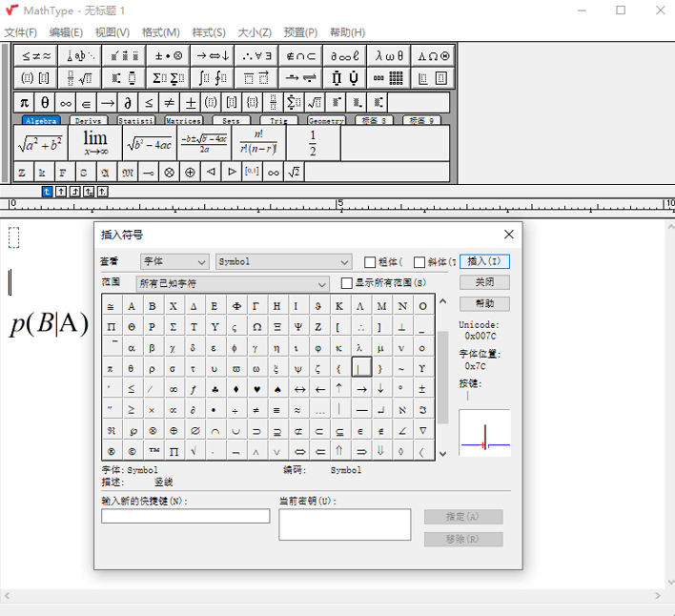Open the Greek lowercase letters palette
Screen dimensions: 675x616
pyautogui.click(x=389, y=56)
